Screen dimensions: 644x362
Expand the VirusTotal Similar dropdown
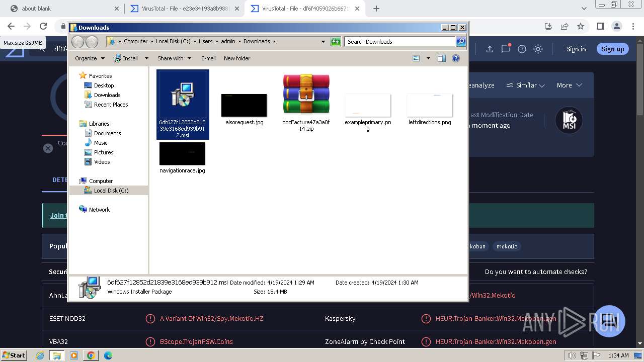pyautogui.click(x=525, y=85)
